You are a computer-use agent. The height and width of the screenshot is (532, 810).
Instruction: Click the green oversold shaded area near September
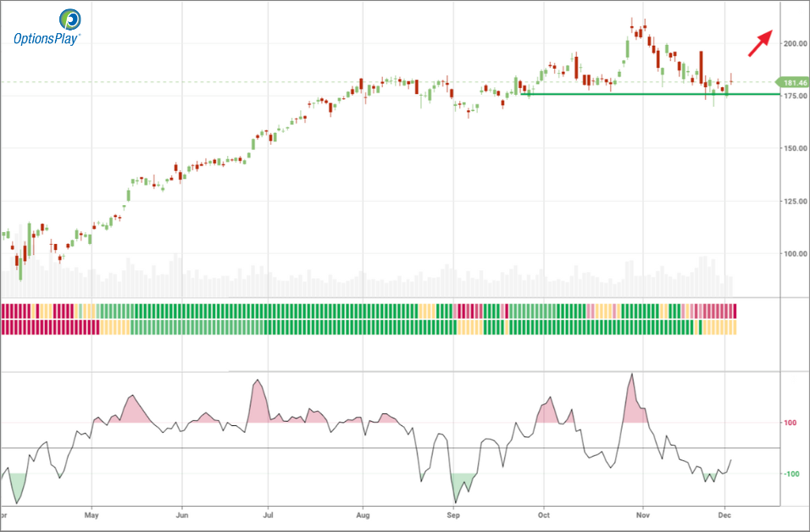pyautogui.click(x=461, y=483)
